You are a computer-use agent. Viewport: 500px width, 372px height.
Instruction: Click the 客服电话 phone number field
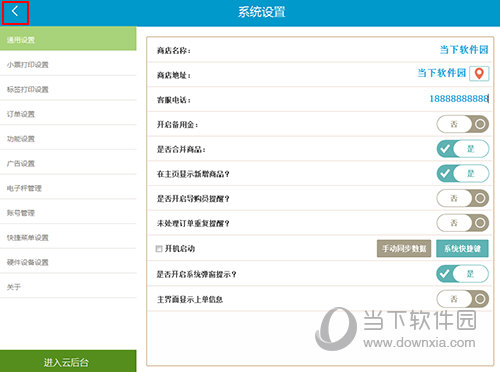(x=459, y=99)
